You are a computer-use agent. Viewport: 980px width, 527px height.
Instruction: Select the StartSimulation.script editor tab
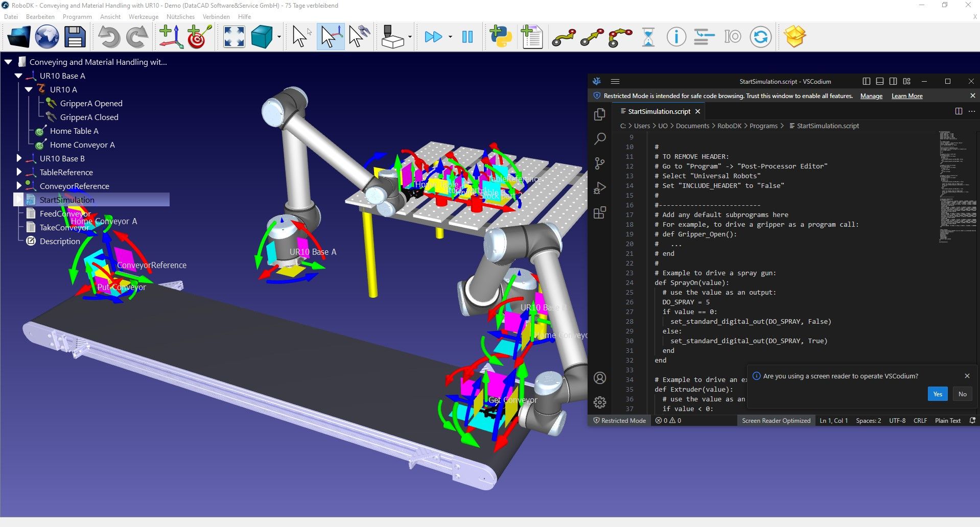[x=659, y=111]
